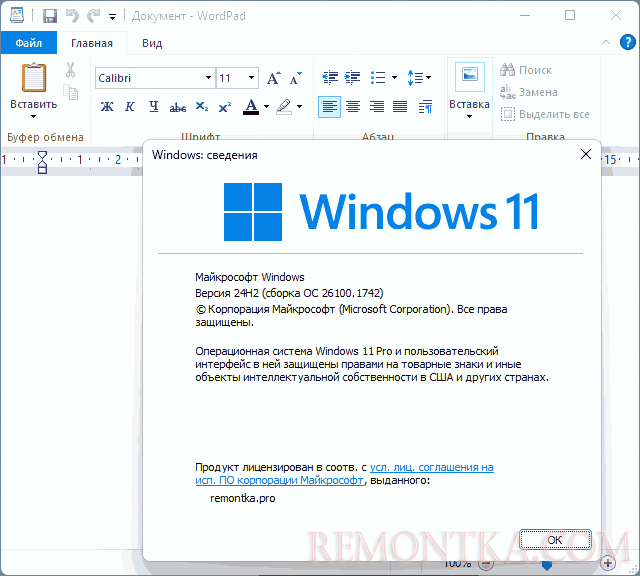
Task: Click the Замена replace button
Action: 529,92
